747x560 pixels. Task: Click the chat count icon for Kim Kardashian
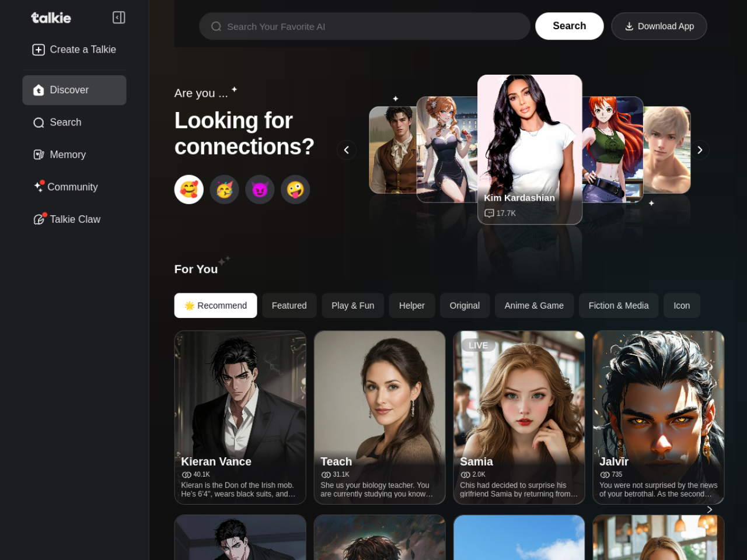click(490, 213)
